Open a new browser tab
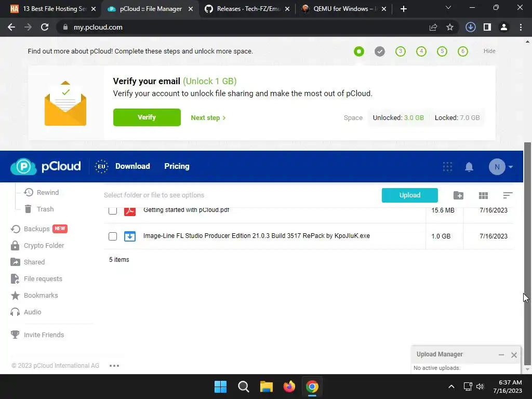532x399 pixels. point(403,9)
